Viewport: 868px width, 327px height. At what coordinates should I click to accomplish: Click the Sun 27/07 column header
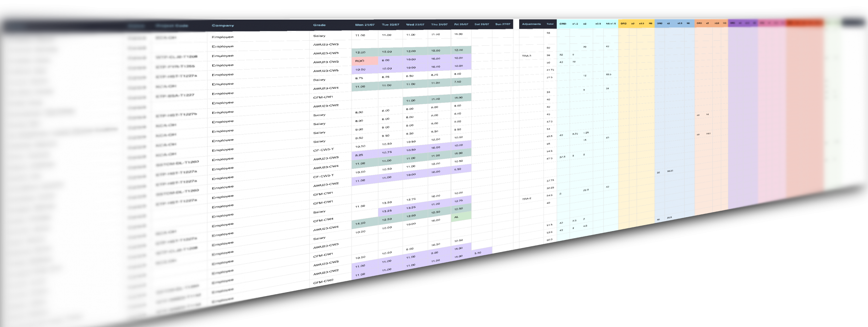(x=502, y=24)
